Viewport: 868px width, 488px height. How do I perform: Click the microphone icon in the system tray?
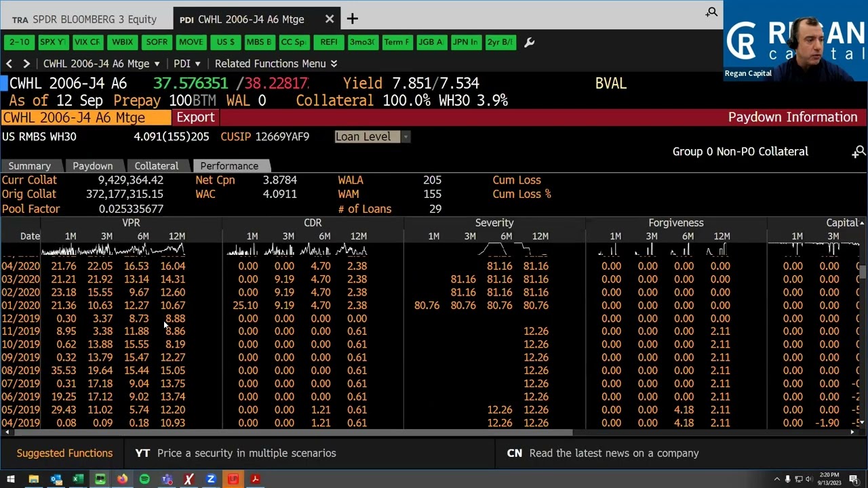[x=787, y=480]
